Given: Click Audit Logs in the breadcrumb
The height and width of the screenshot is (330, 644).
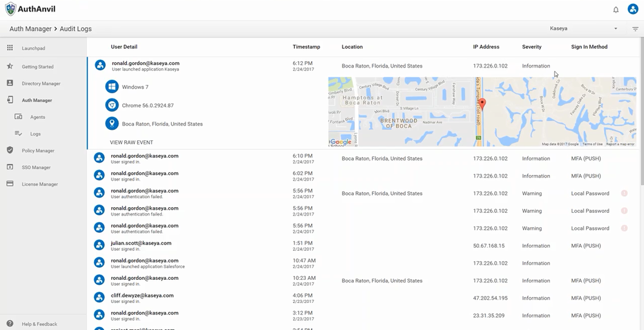Looking at the screenshot, I should tap(75, 29).
